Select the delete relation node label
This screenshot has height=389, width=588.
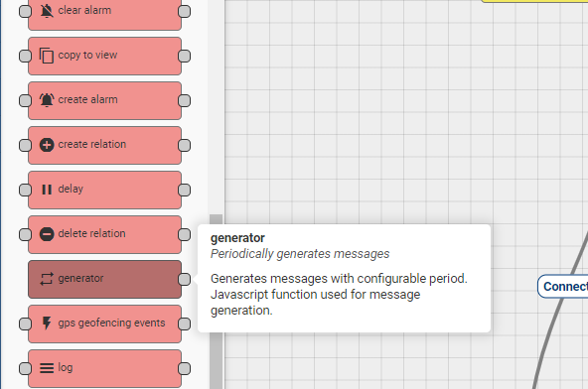pyautogui.click(x=91, y=233)
